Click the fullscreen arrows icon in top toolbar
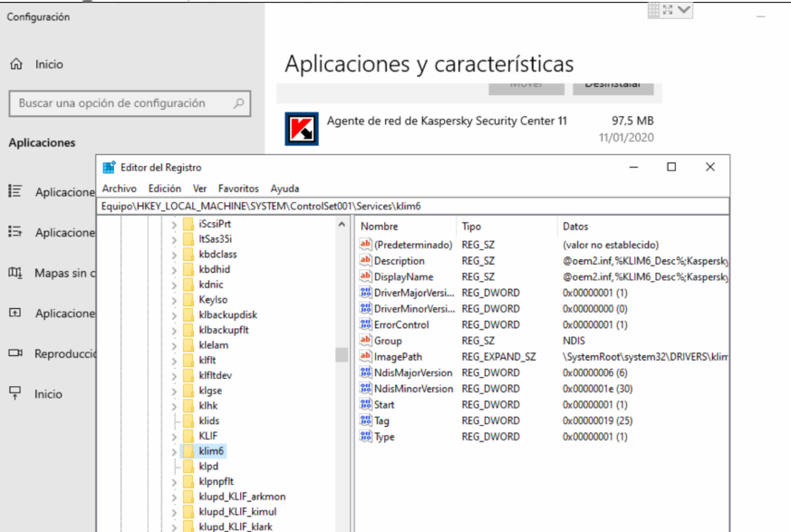Screen dimensions: 791x532 coord(668,10)
